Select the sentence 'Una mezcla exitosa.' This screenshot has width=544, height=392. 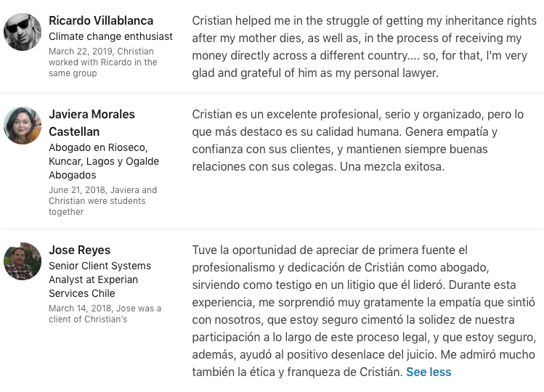point(392,166)
